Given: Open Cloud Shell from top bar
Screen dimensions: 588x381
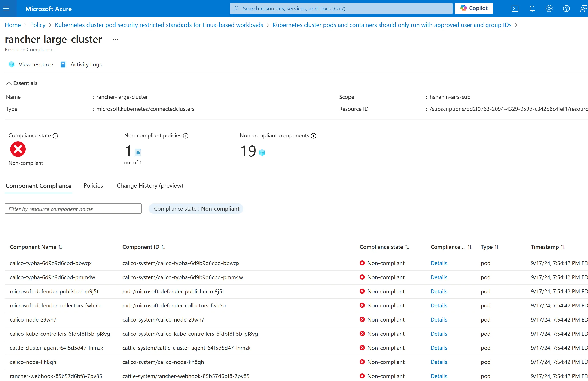Looking at the screenshot, I should tap(515, 9).
